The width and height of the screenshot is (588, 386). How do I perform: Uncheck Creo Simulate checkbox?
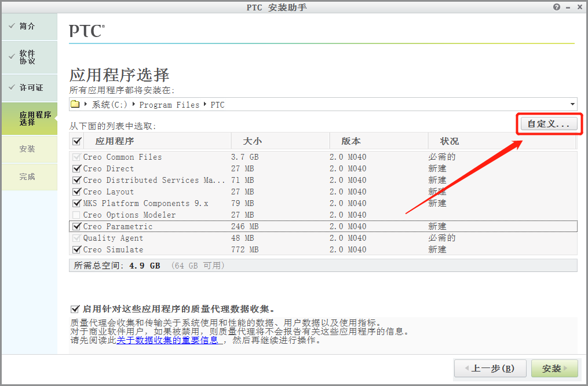click(x=77, y=249)
